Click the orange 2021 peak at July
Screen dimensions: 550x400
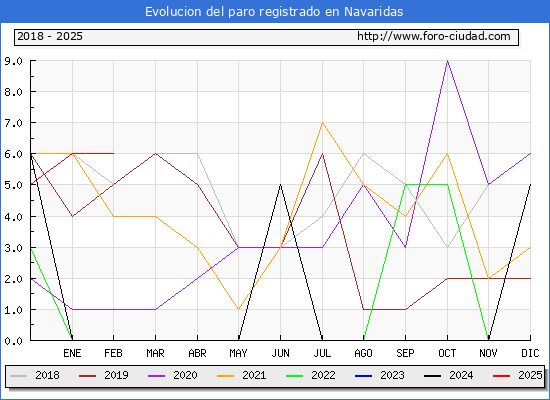pos(322,123)
